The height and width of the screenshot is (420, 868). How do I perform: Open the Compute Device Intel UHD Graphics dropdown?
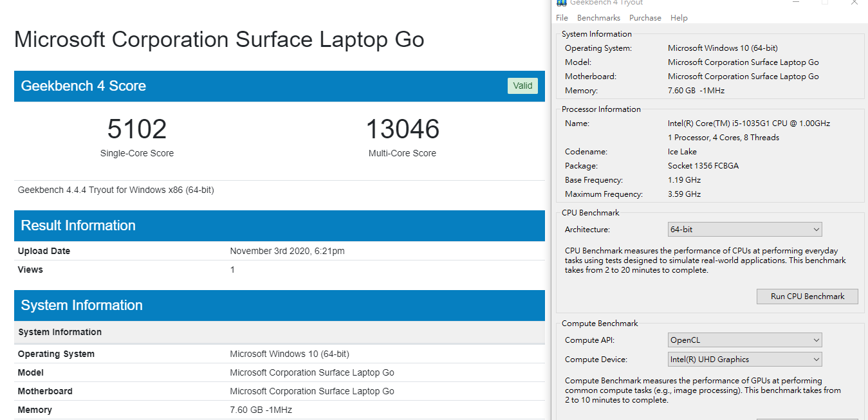click(x=744, y=360)
